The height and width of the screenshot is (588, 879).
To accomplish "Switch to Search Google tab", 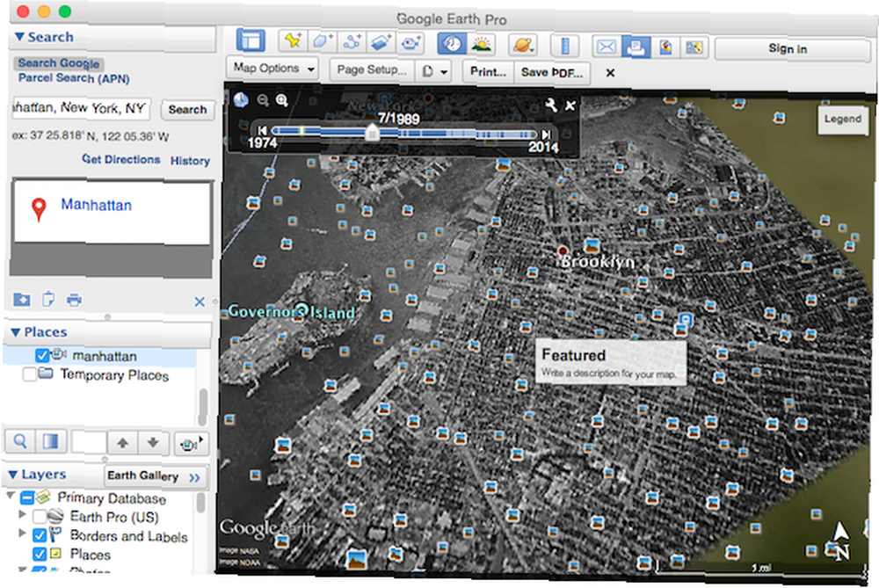I will point(59,62).
